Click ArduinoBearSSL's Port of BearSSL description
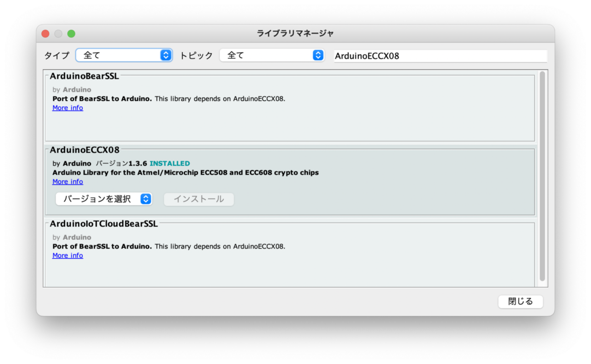This screenshot has height=364, width=591. tap(169, 99)
